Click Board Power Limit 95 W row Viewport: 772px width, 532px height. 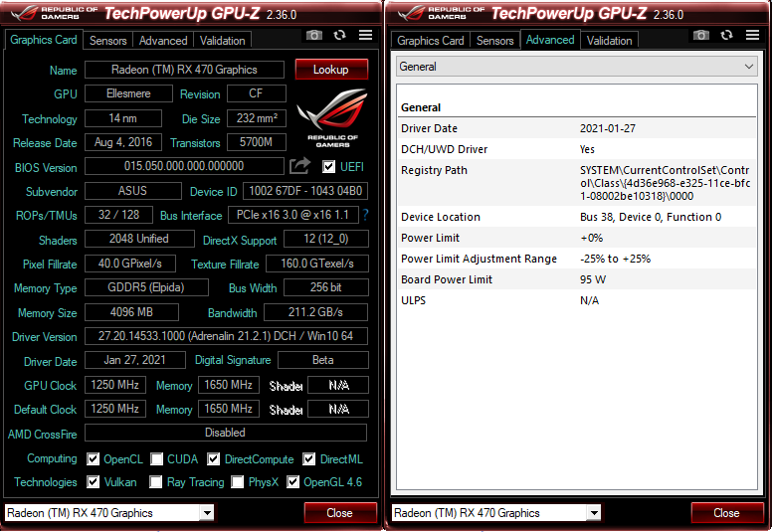[x=577, y=279]
